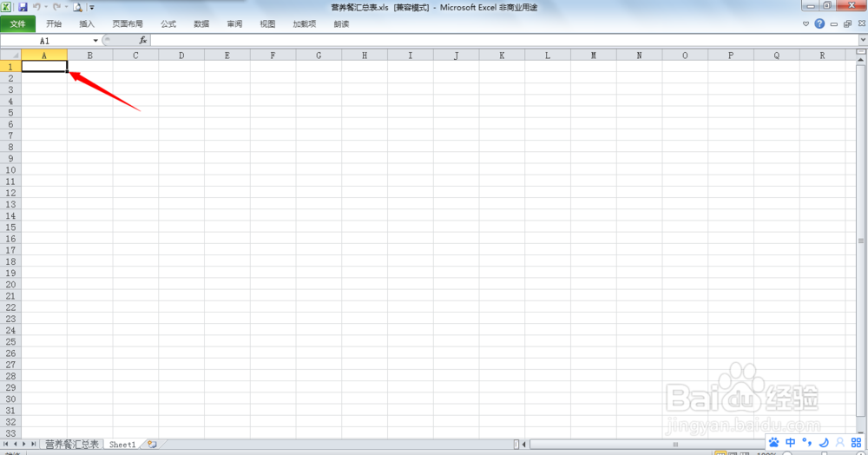Switch to the 开始 ribbon tab
Image resolution: width=868 pixels, height=455 pixels.
click(x=54, y=23)
